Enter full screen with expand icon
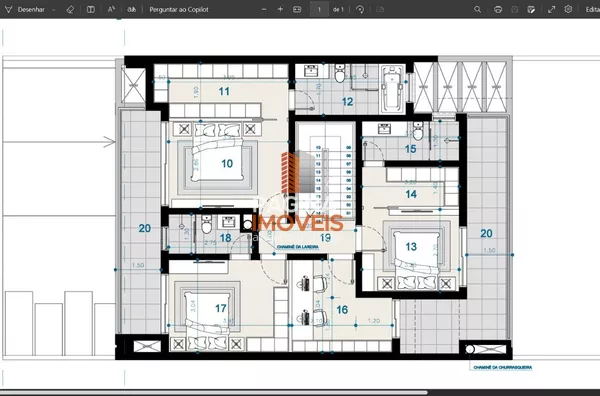This screenshot has width=600, height=396. 551,9
